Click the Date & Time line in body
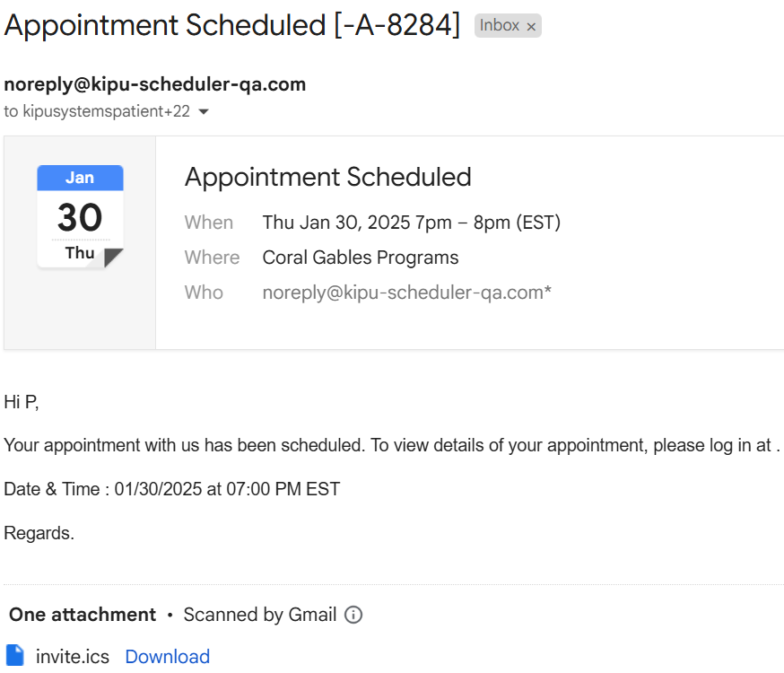 click(x=172, y=489)
